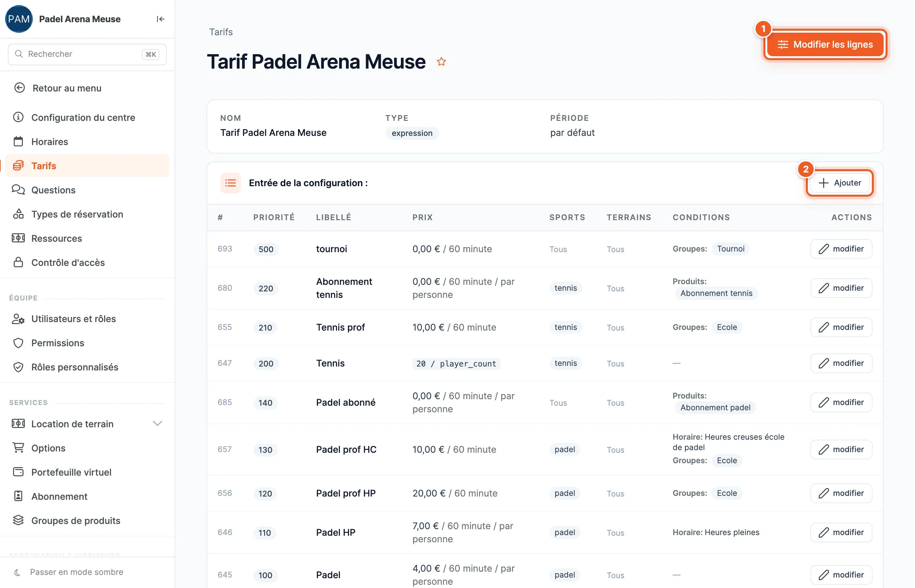Click modifier for the Tennis prof row
The width and height of the screenshot is (915, 588).
pyautogui.click(x=841, y=327)
